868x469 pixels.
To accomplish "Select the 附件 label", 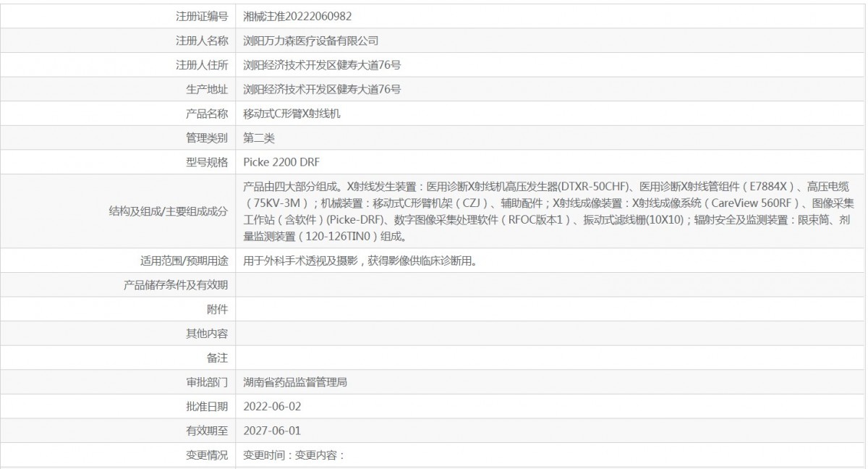I will coord(218,310).
